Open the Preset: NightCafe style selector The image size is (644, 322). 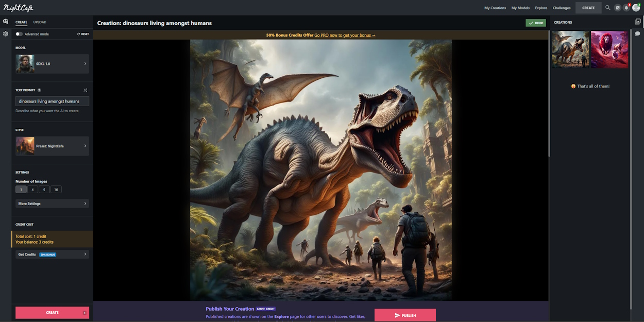(x=52, y=146)
